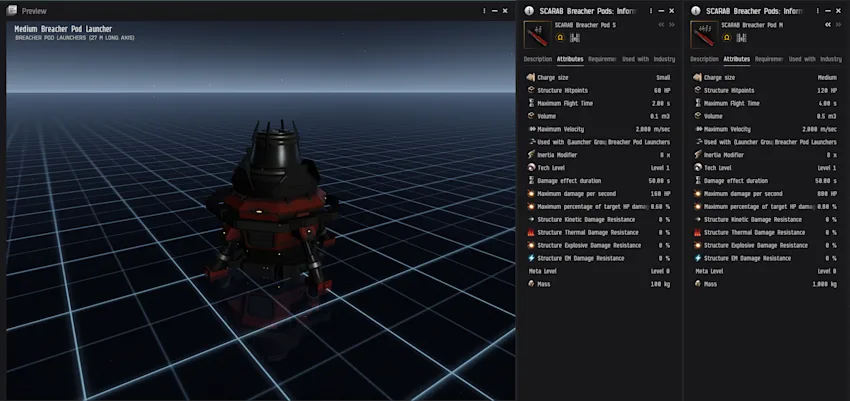Click the compare icon under Pod M
This screenshot has height=401, width=850.
742,38
